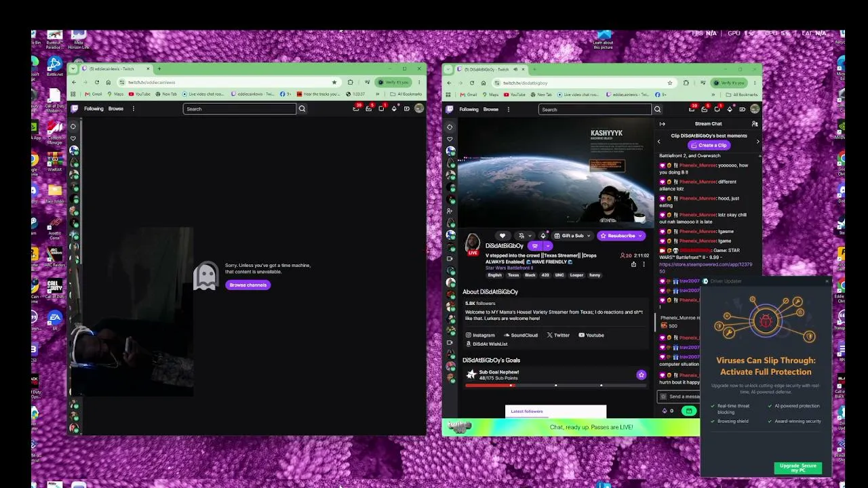Open chat community users list icon
Image resolution: width=868 pixels, height=488 pixels.
(x=755, y=124)
